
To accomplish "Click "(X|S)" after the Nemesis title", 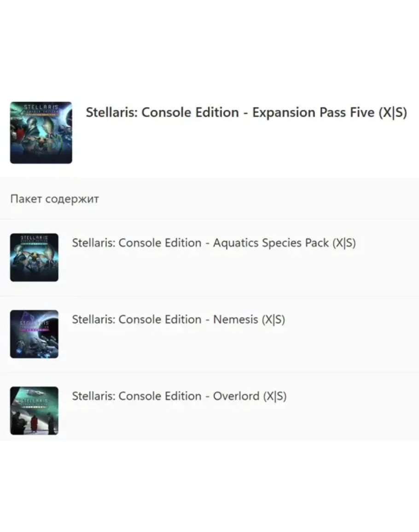I will 274,319.
